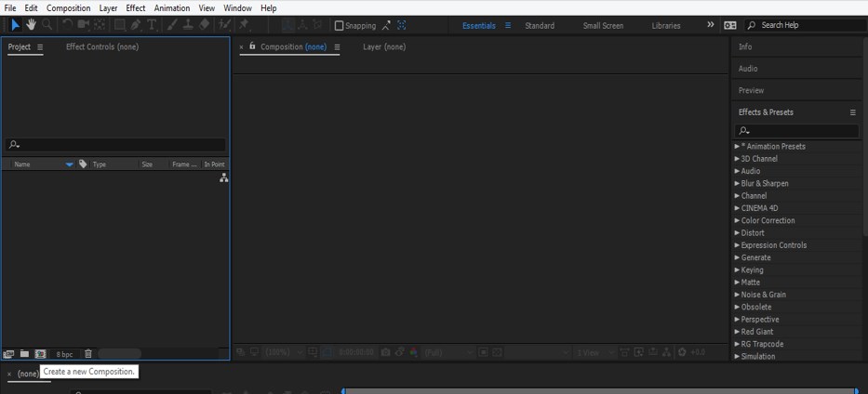Toggle Pixel Aspect Ratio Correction
This screenshot has width=868, height=394.
(x=625, y=352)
